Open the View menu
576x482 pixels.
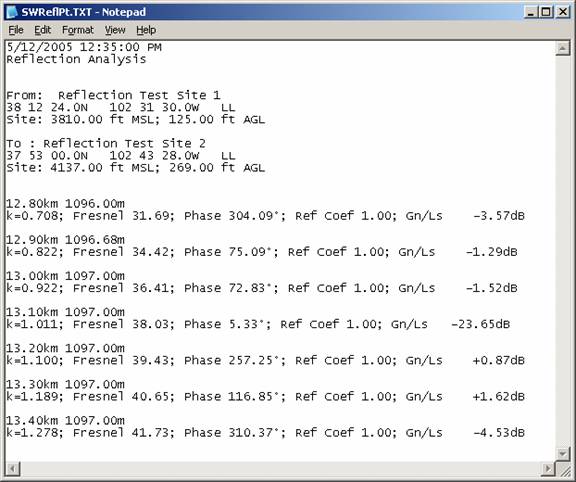(x=115, y=30)
